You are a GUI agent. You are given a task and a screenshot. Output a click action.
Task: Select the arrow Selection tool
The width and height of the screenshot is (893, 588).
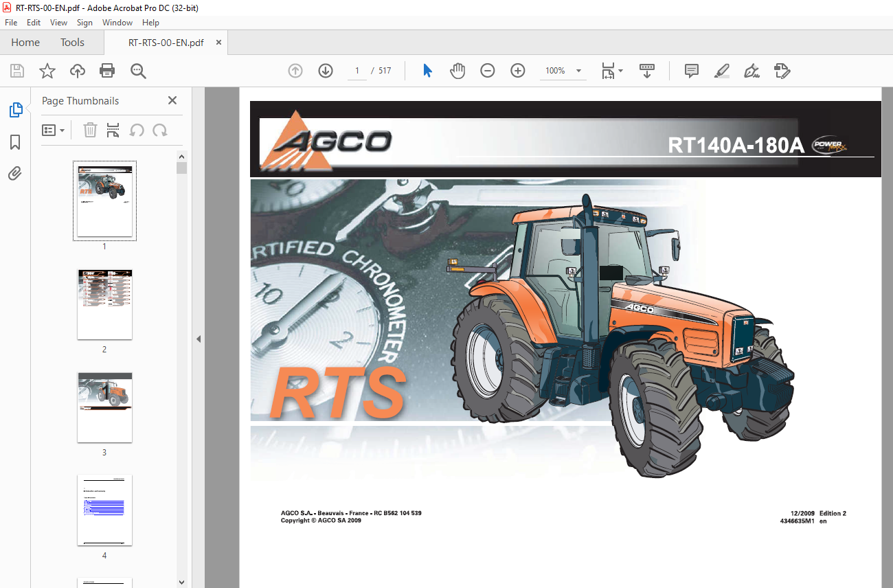[x=427, y=71]
